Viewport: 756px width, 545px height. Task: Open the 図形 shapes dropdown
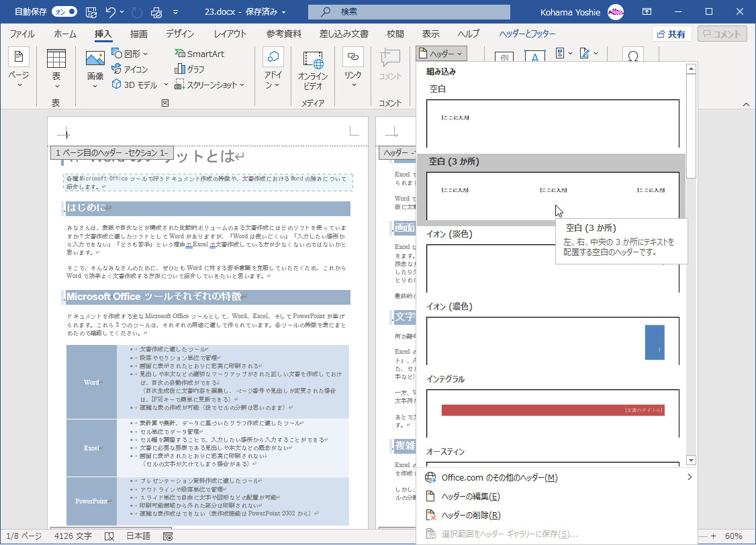(x=130, y=54)
